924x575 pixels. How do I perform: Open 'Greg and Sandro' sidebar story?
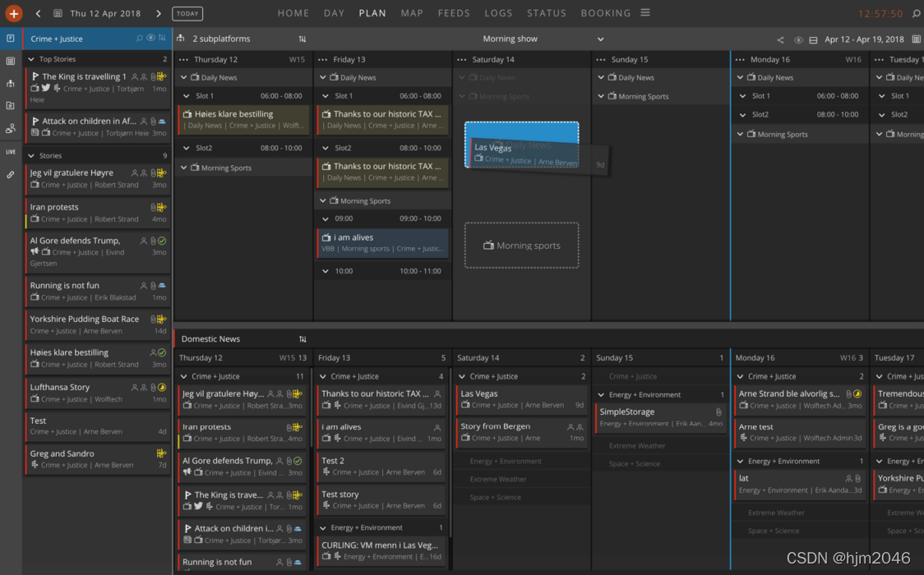point(98,459)
